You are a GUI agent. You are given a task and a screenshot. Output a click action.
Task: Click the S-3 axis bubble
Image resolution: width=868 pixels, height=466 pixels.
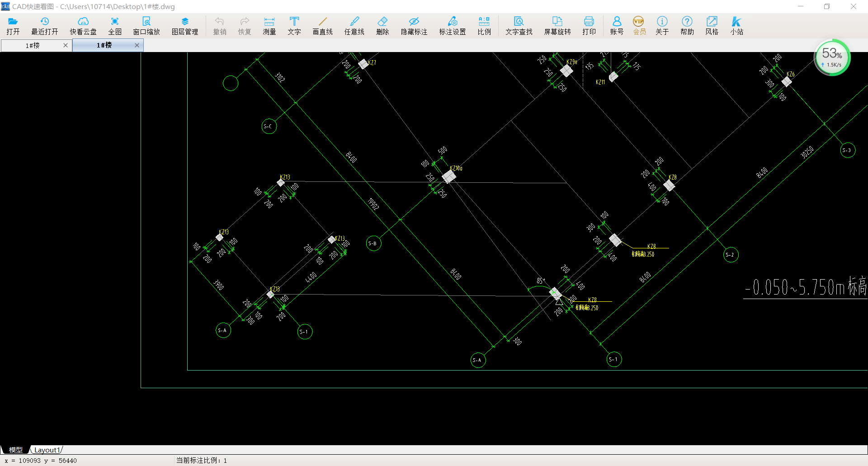coord(848,150)
